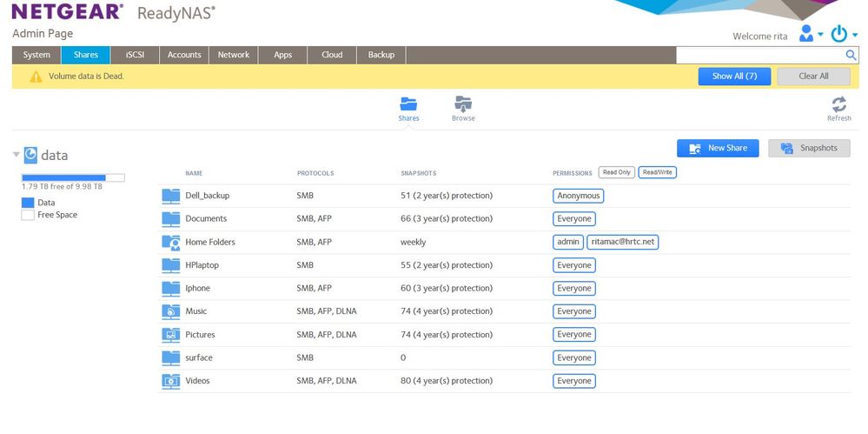This screenshot has width=868, height=434.
Task: Open the Backup tab
Action: (x=381, y=55)
